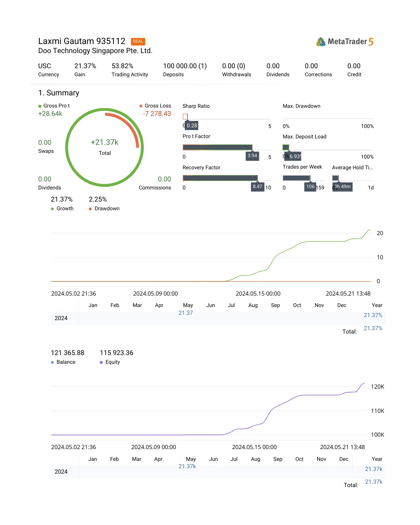Screen dimensions: 420x525
Task: Click the orange REAL account badge
Action: tap(138, 41)
